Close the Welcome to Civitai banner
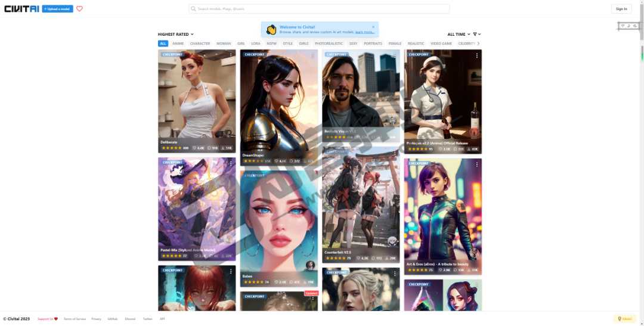 pos(373,27)
